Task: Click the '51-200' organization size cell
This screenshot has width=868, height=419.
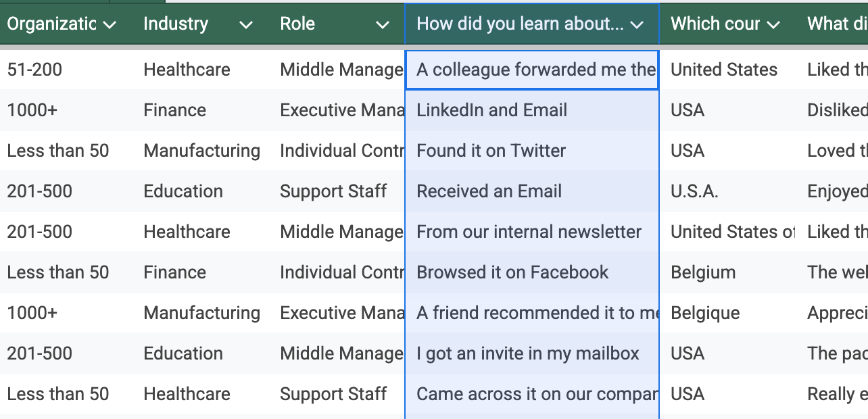Action: tap(34, 70)
